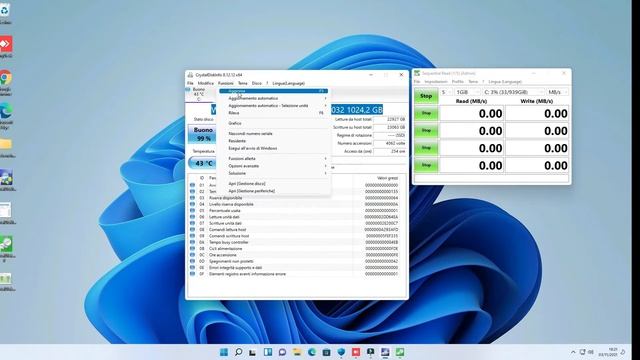This screenshot has width=640, height=360.
Task: Click the Write (MB/s) column header
Action: click(536, 101)
